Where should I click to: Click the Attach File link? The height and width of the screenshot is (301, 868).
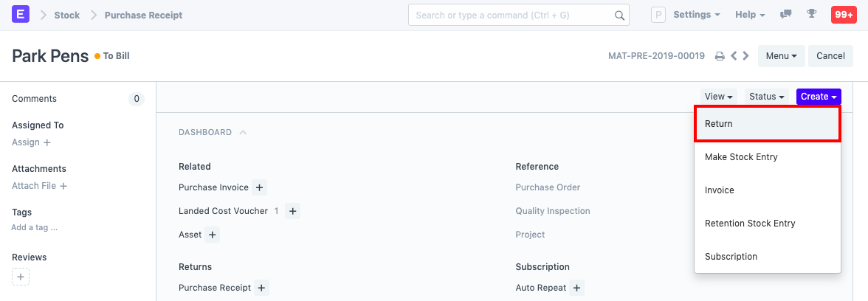coord(39,186)
